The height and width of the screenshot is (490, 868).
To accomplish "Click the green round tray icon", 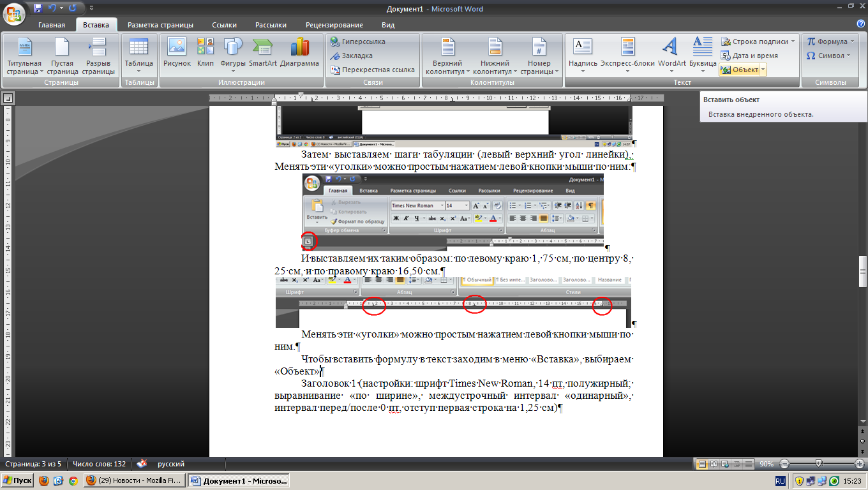I will click(x=834, y=480).
